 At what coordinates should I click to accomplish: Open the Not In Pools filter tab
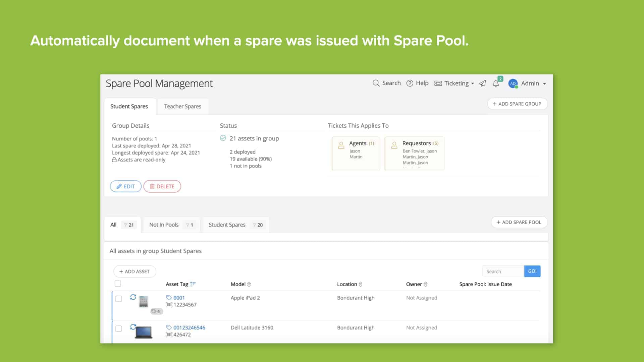pyautogui.click(x=164, y=225)
